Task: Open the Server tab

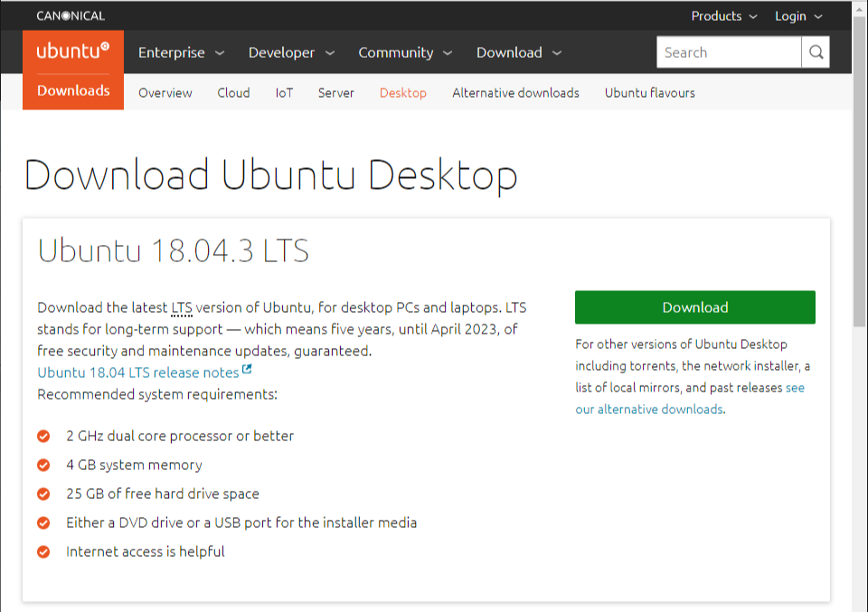Action: [x=335, y=93]
